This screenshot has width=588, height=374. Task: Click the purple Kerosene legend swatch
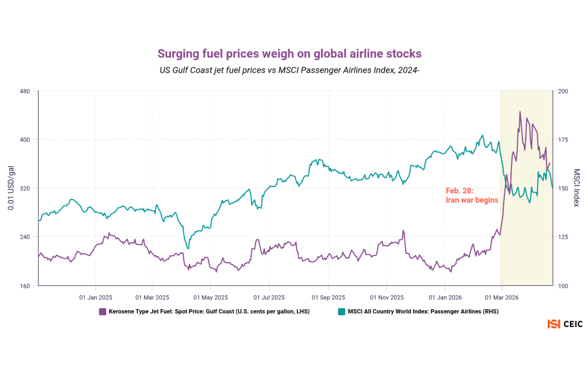103,311
